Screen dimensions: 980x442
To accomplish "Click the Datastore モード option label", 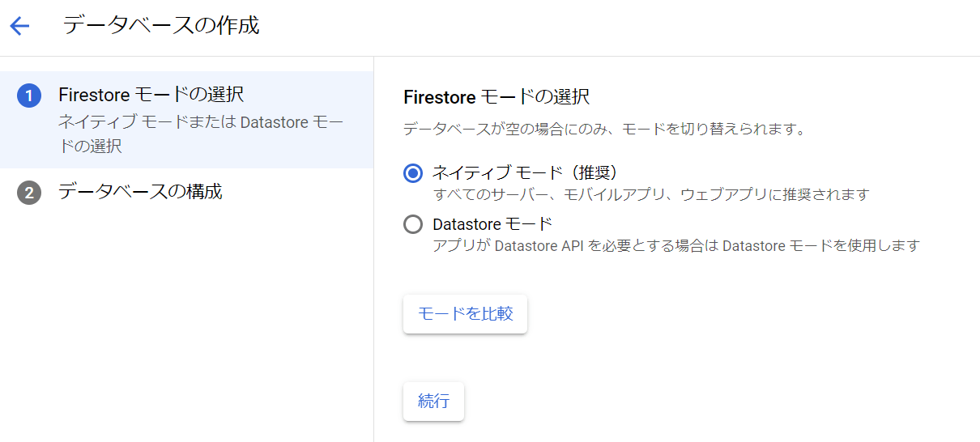I will coord(492,223).
